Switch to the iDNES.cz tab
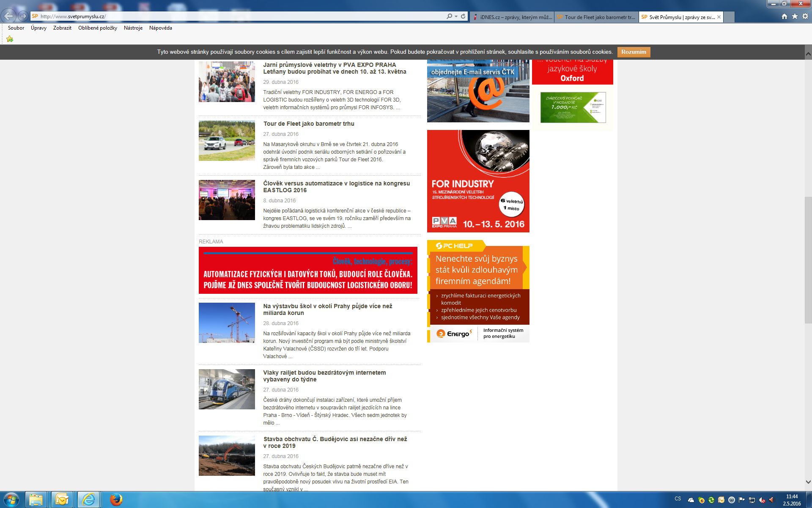 point(512,17)
